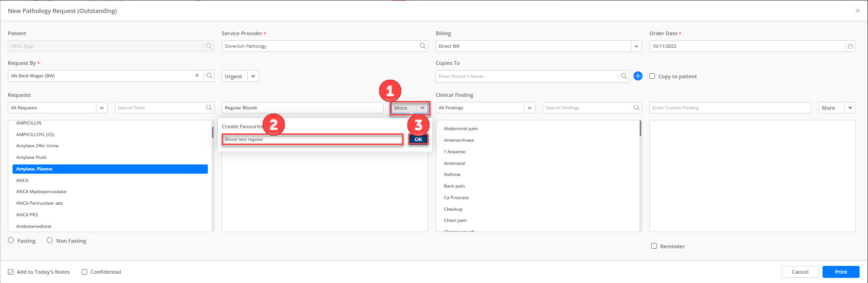
Task: Click OK to create favourite
Action: tap(418, 139)
